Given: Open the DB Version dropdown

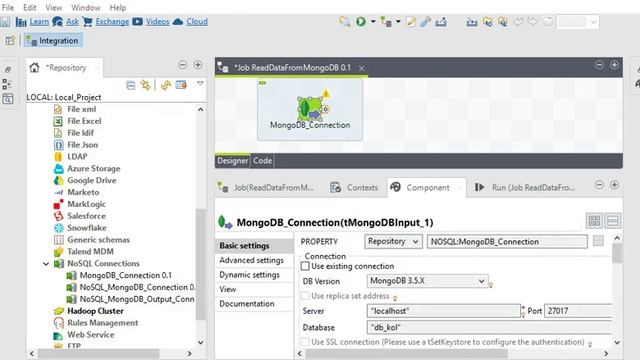Looking at the screenshot, I should (427, 281).
